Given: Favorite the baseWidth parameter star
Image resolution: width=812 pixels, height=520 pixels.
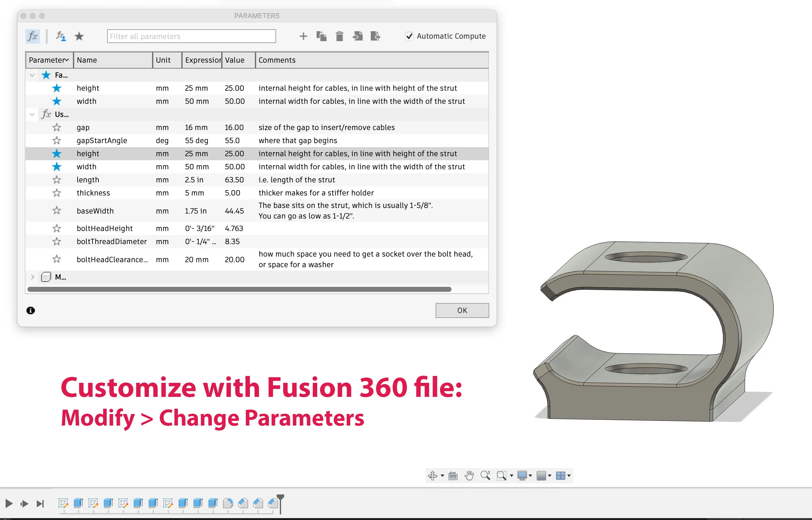Looking at the screenshot, I should pos(57,210).
